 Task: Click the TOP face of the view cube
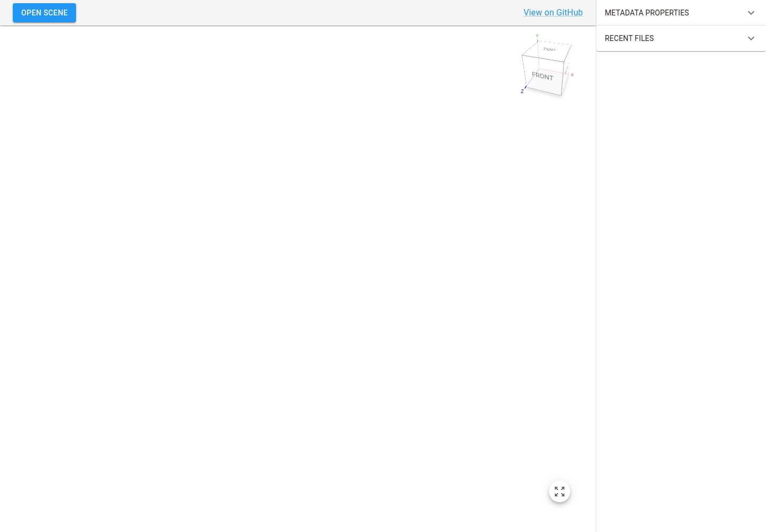(x=548, y=49)
